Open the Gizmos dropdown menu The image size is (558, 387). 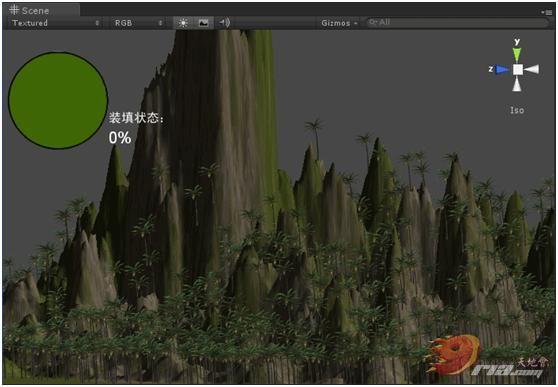pyautogui.click(x=339, y=23)
